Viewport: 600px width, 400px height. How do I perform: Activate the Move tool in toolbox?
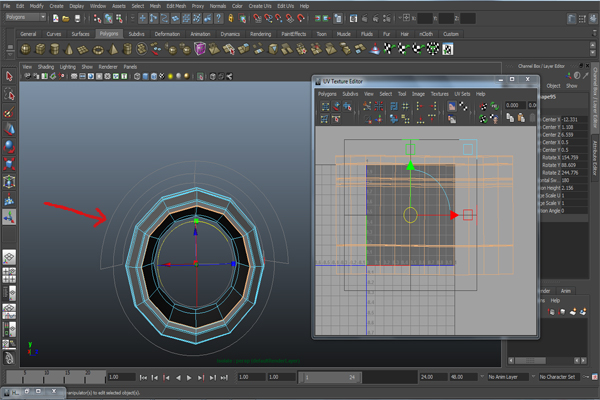tap(9, 129)
